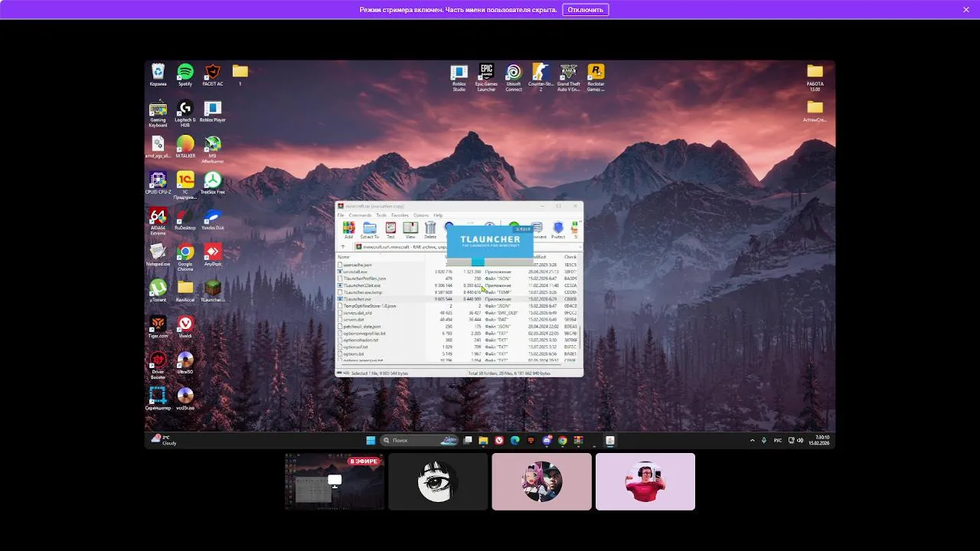Click the TLauncher Minecraft block desktop icon
The width and height of the screenshot is (980, 551).
(213, 291)
